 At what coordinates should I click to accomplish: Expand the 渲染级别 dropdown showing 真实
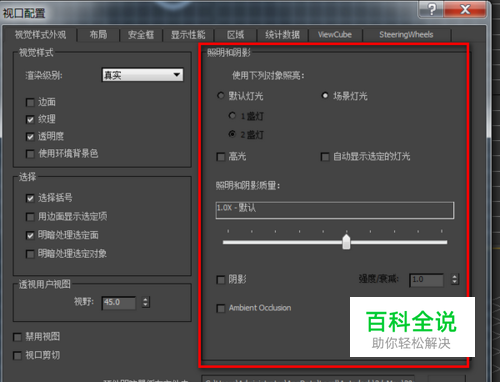pos(142,75)
